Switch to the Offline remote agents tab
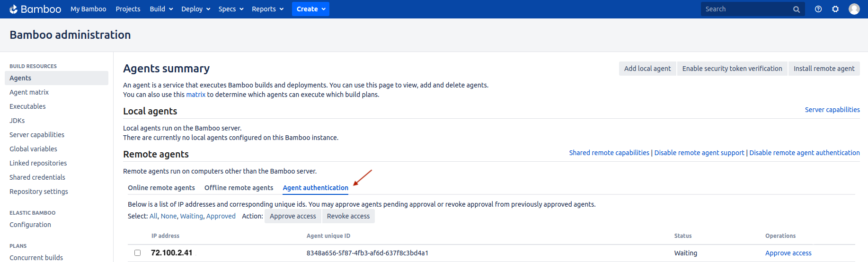Viewport: 868px width, 262px height. click(x=239, y=188)
